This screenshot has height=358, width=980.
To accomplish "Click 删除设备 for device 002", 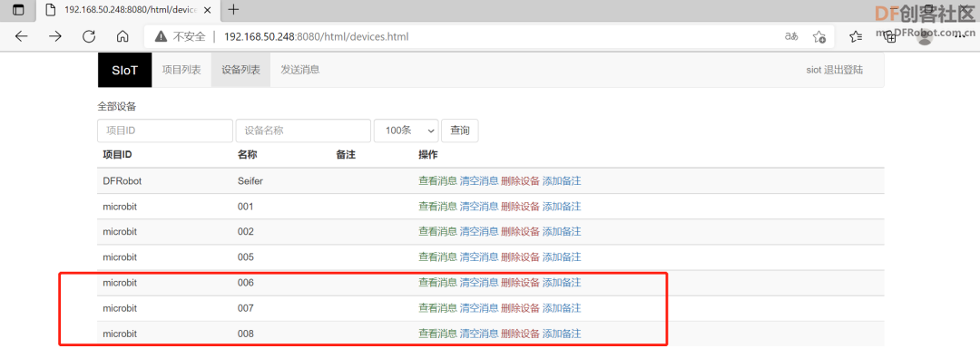I will click(520, 232).
